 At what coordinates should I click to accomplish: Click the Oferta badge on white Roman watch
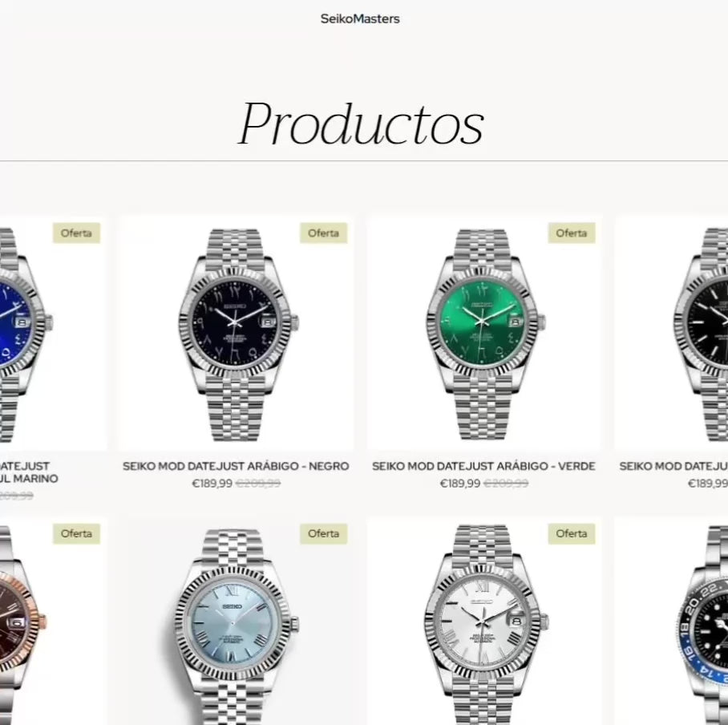[x=572, y=533]
